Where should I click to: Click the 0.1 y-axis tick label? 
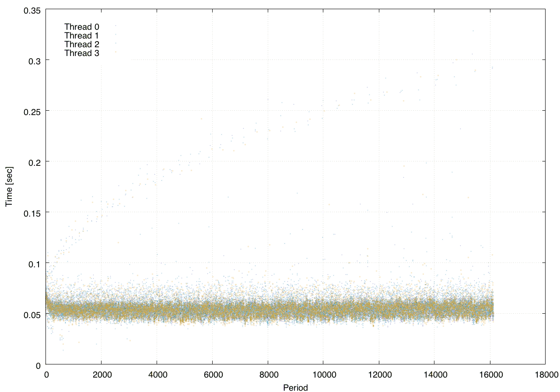pyautogui.click(x=35, y=263)
